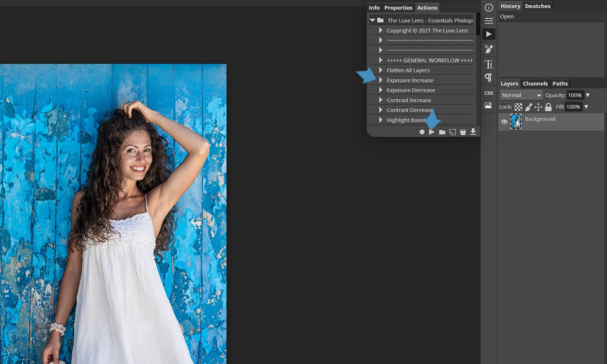Collapse The Luxe Lens action set

(372, 20)
